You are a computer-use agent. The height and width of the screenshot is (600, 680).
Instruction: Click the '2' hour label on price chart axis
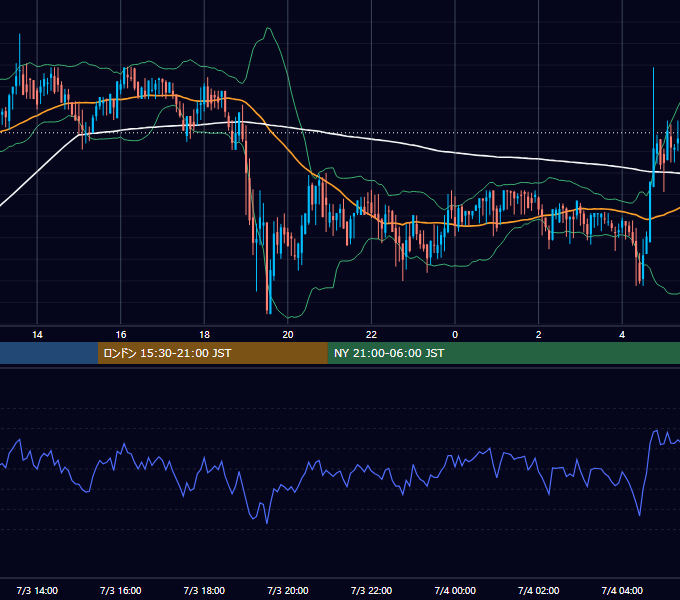[x=539, y=335]
